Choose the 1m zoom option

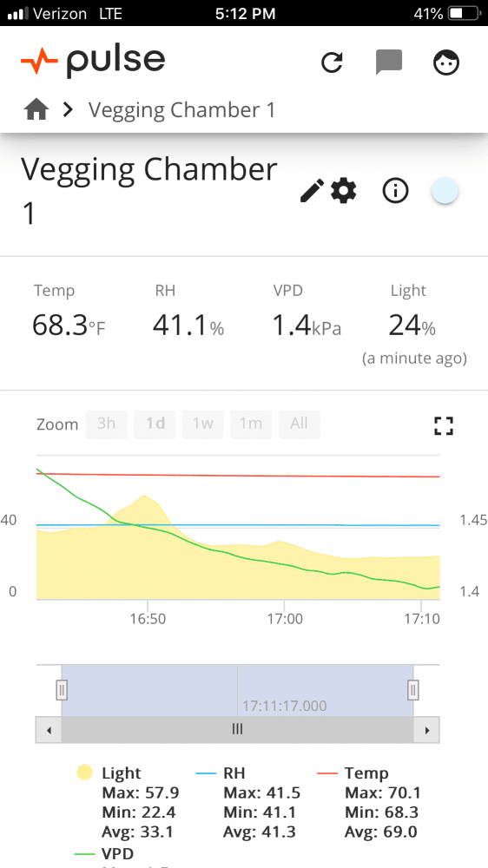coord(251,424)
